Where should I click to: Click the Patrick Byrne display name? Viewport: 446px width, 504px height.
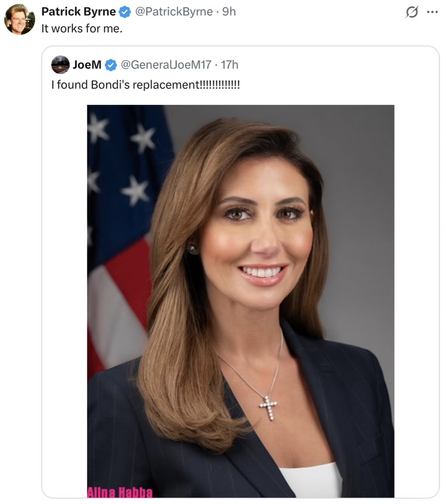pyautogui.click(x=78, y=12)
